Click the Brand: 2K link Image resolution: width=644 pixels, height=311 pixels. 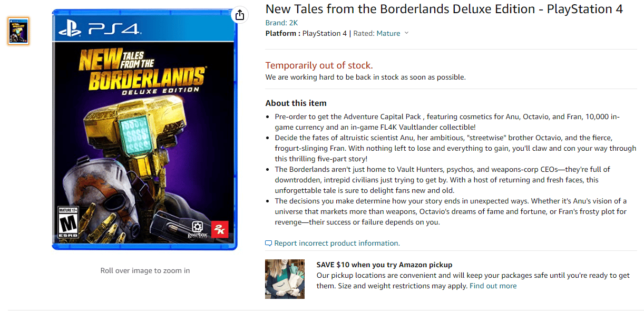point(277,23)
